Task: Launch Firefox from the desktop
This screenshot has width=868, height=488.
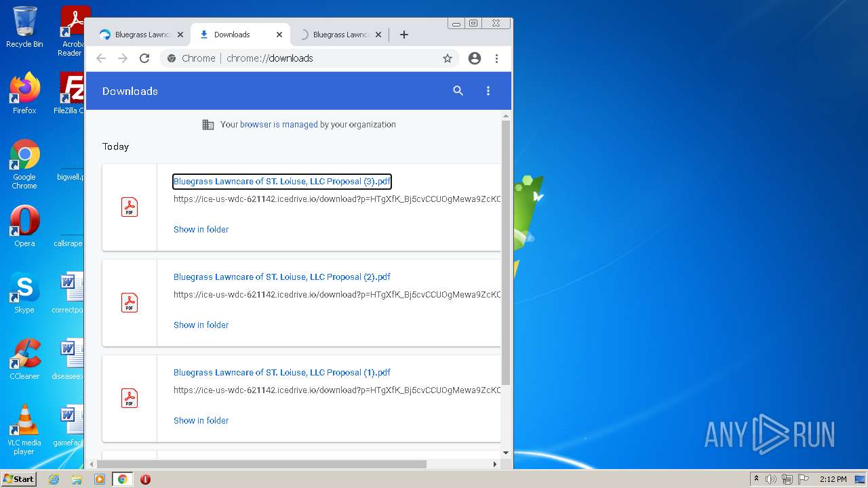Action: click(24, 94)
